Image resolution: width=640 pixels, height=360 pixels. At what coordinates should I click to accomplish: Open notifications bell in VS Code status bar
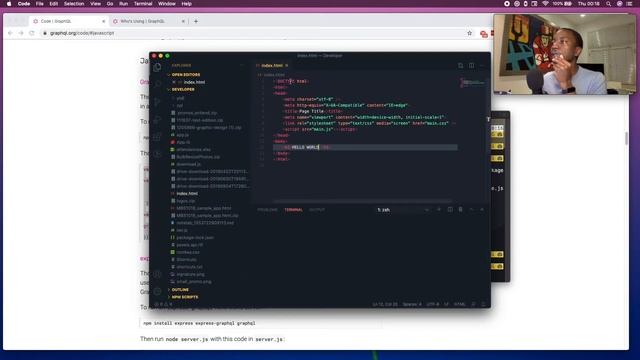pyautogui.click(x=483, y=304)
